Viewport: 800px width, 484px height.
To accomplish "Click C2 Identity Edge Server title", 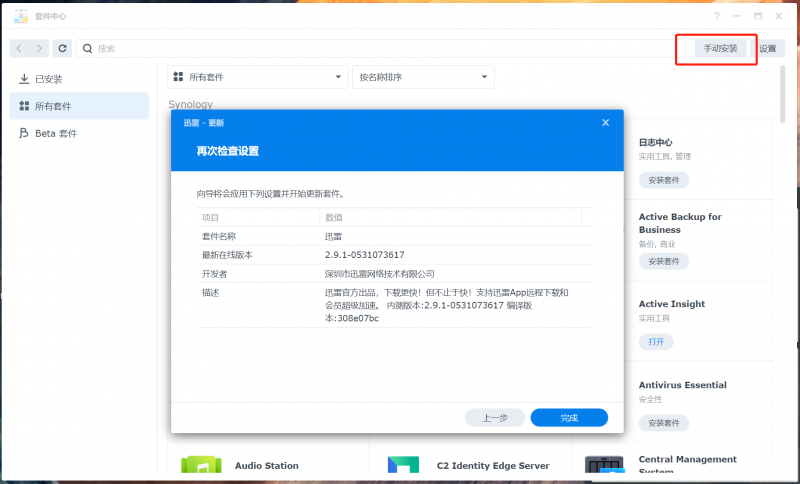I will click(x=493, y=466).
